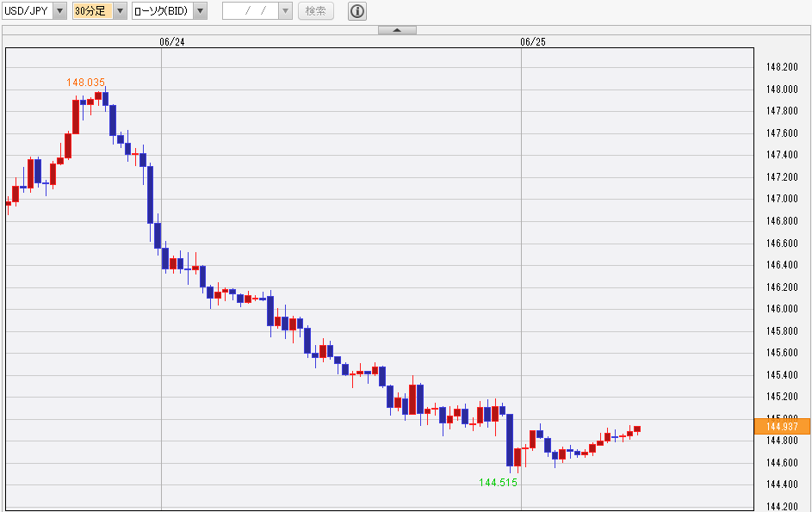Click the 147.600 price axis label
Screen dimensions: 812x512
(x=782, y=133)
